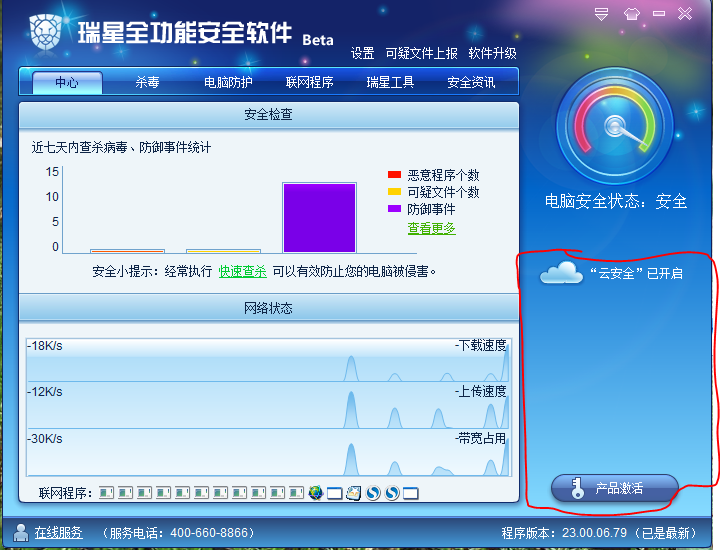Close the Rising security window
This screenshot has height=550, width=720.
coord(685,14)
